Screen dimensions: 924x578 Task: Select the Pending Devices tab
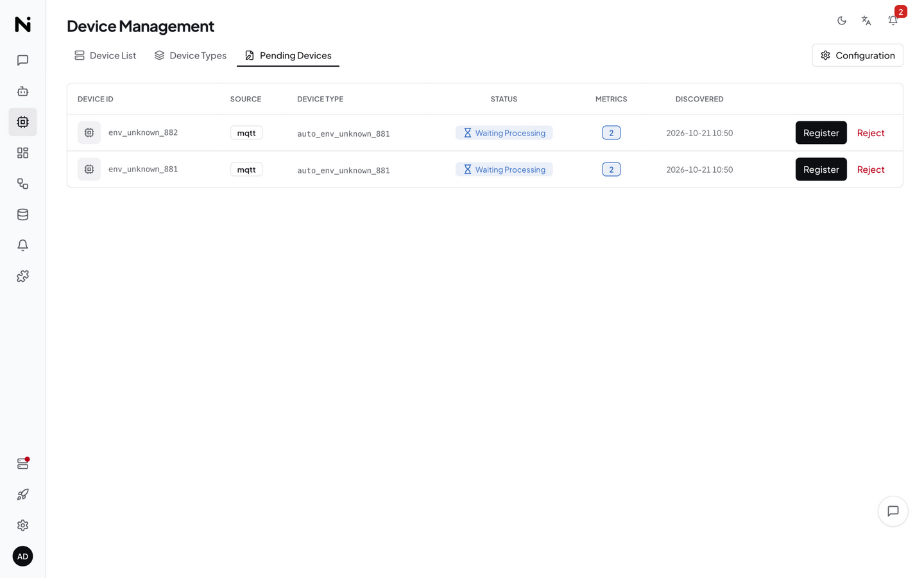[x=288, y=56]
